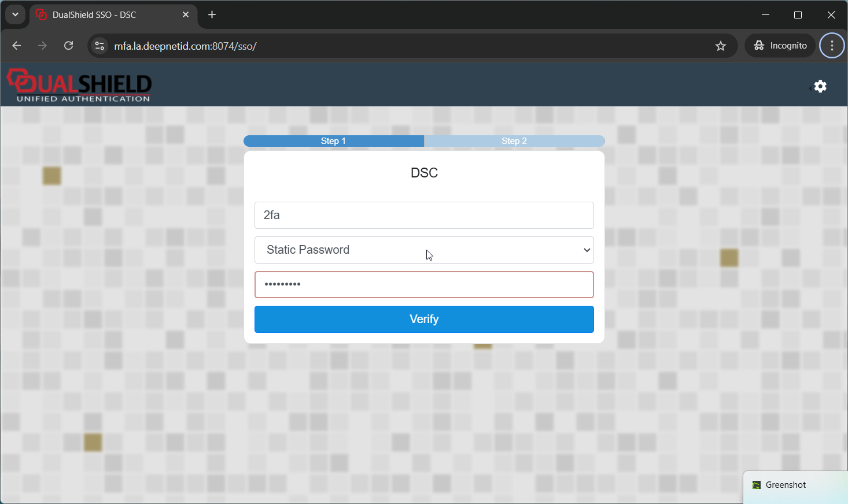The height and width of the screenshot is (504, 848).
Task: Bookmark this page with the star icon
Action: (x=720, y=46)
